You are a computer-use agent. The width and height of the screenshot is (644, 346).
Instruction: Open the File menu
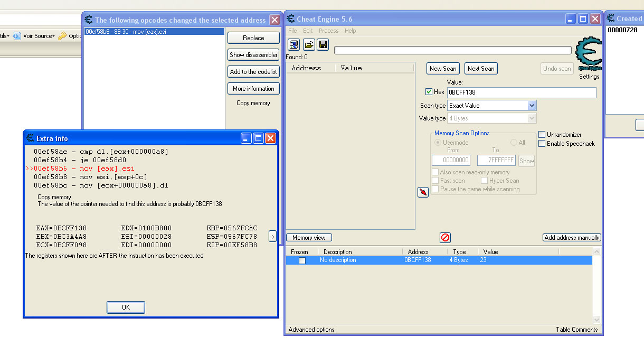[x=292, y=31]
